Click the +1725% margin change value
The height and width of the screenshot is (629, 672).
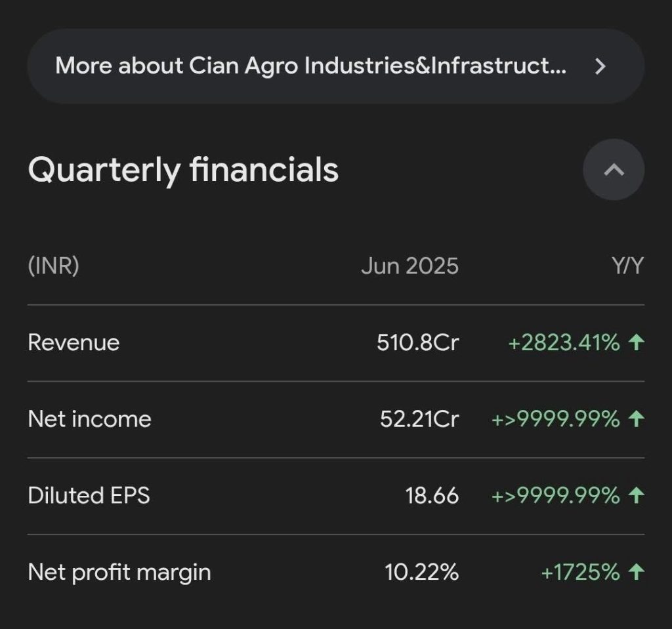pyautogui.click(x=580, y=571)
